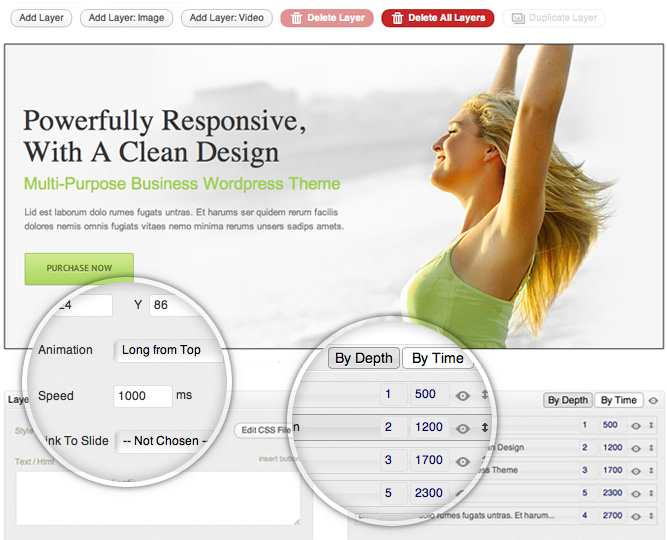Click the dark sort arrows in magnified 1200 row
This screenshot has height=540, width=667.
coord(485,427)
